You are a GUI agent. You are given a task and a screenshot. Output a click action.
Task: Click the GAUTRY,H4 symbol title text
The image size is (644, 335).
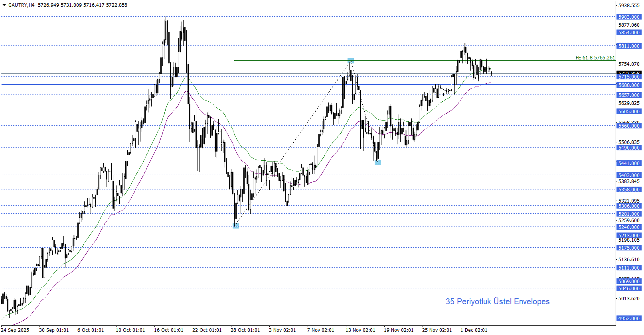tap(22, 5)
